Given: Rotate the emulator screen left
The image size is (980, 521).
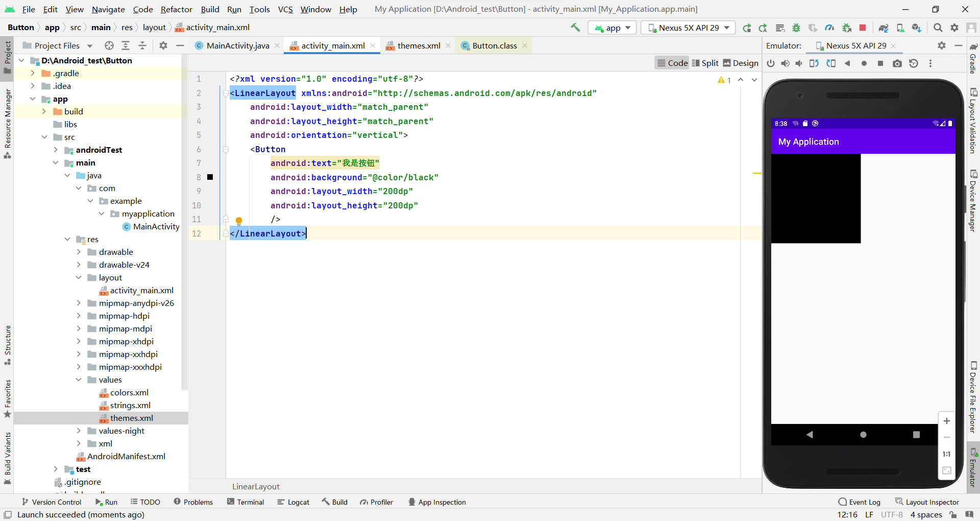Looking at the screenshot, I should pos(815,63).
